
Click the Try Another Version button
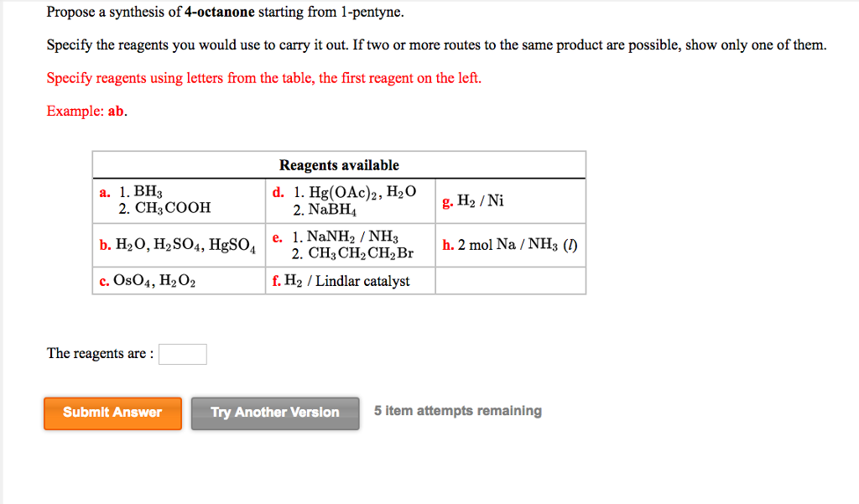275,413
